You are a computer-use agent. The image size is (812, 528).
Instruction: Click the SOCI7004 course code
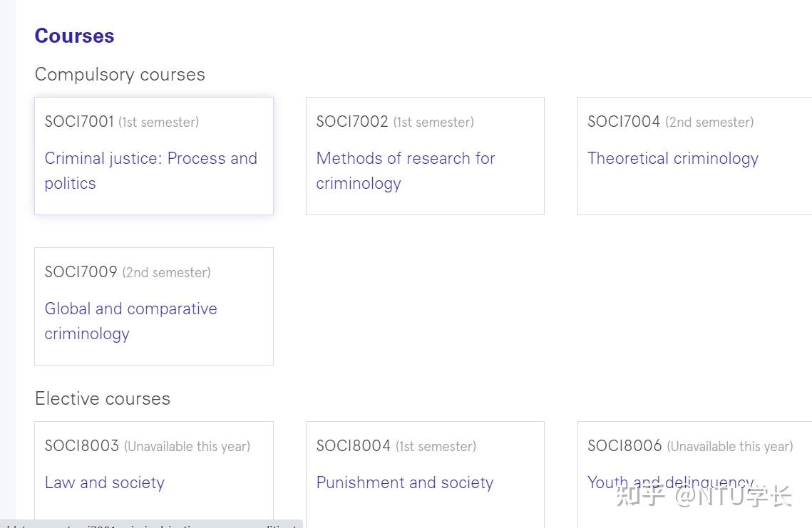(x=623, y=122)
